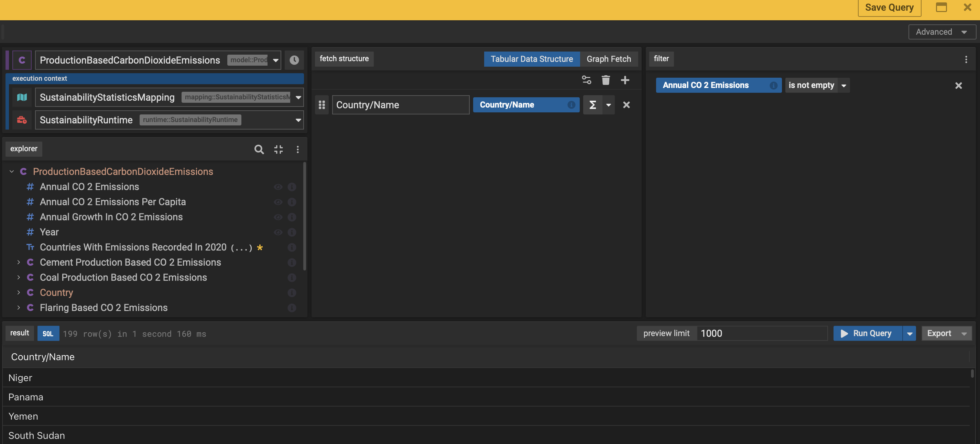This screenshot has width=980, height=444.
Task: Click the Save Query button
Action: (889, 8)
